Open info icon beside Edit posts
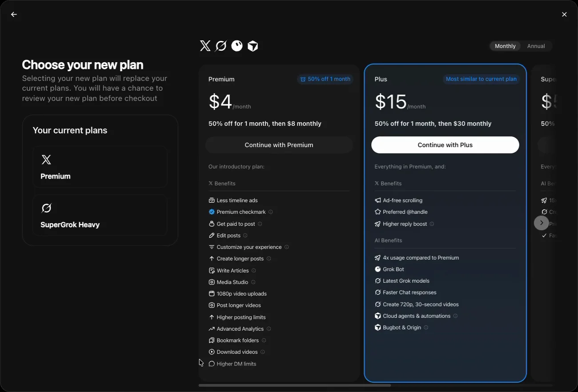Image resolution: width=578 pixels, height=392 pixels. (245, 236)
